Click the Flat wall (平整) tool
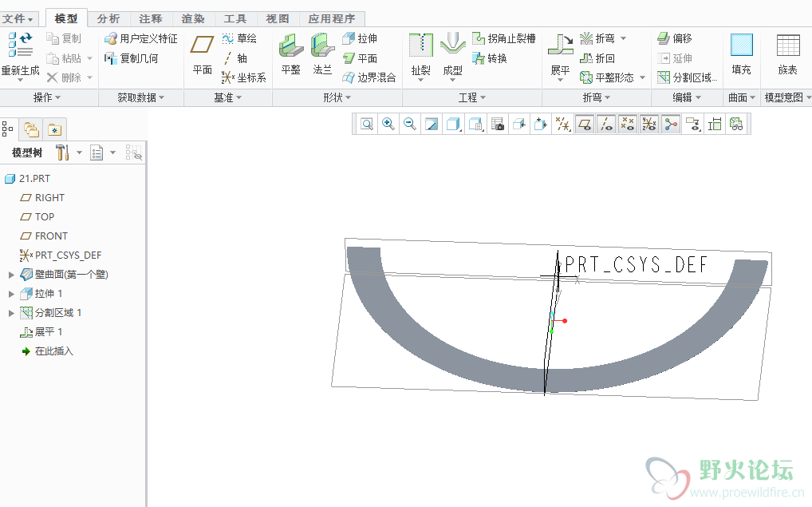 pos(290,54)
